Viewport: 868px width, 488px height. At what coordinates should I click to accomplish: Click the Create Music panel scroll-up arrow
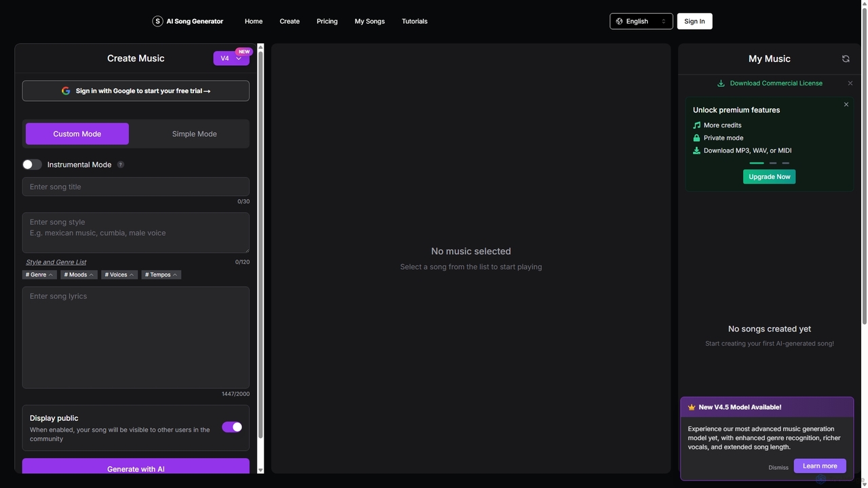[x=260, y=47]
